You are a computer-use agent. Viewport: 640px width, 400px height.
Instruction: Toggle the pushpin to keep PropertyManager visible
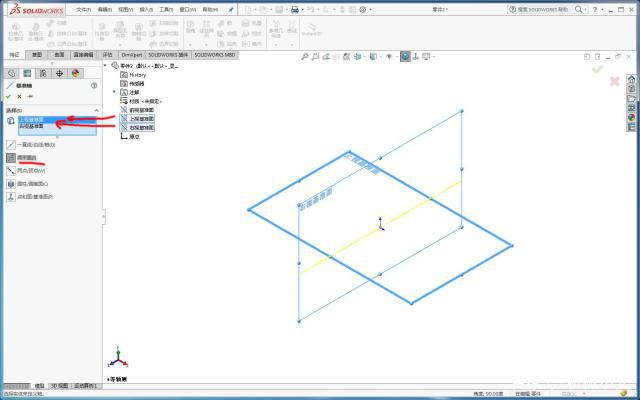pos(30,97)
